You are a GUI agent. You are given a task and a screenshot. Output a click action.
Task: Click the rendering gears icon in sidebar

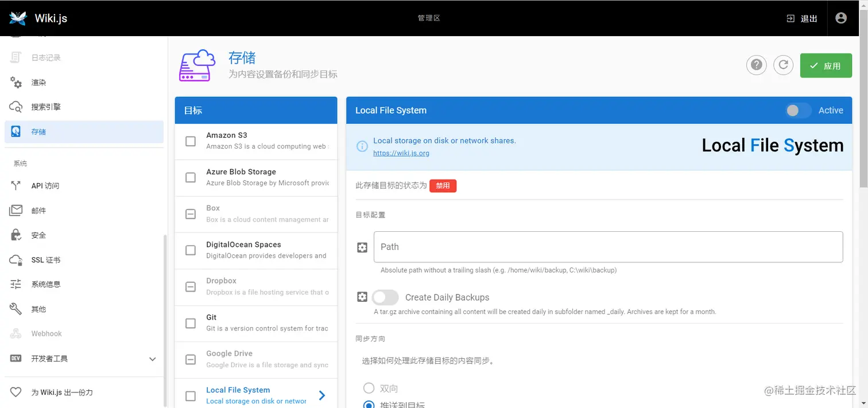[x=16, y=82]
